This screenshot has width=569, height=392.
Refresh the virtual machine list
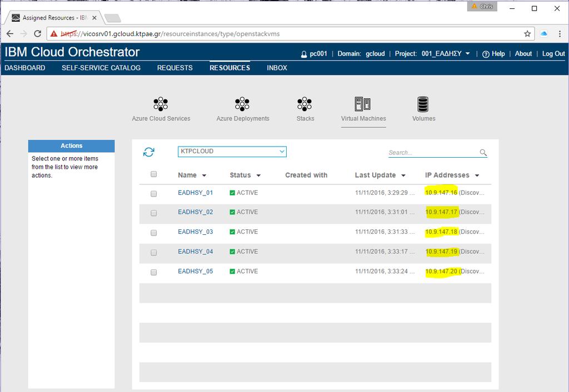pos(149,152)
